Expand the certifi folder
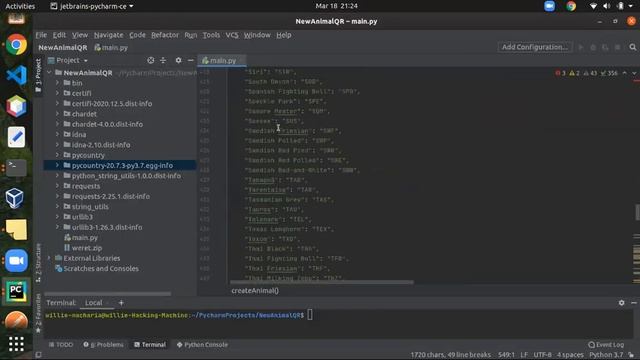Viewport: 640px width, 360px height. tap(57, 93)
